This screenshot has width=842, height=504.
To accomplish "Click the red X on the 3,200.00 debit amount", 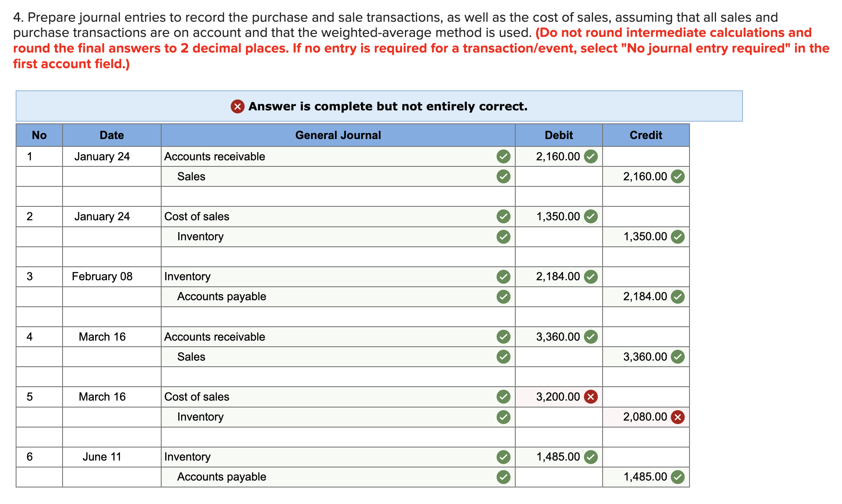I will (x=590, y=396).
